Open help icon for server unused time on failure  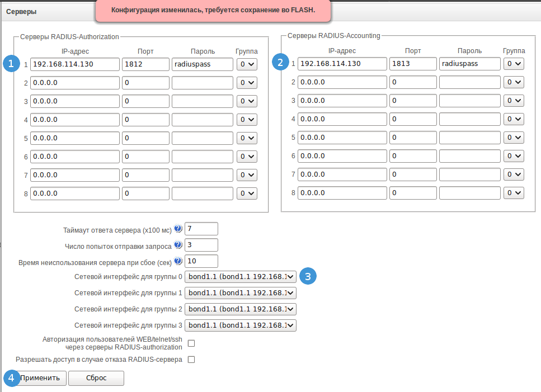click(x=178, y=261)
